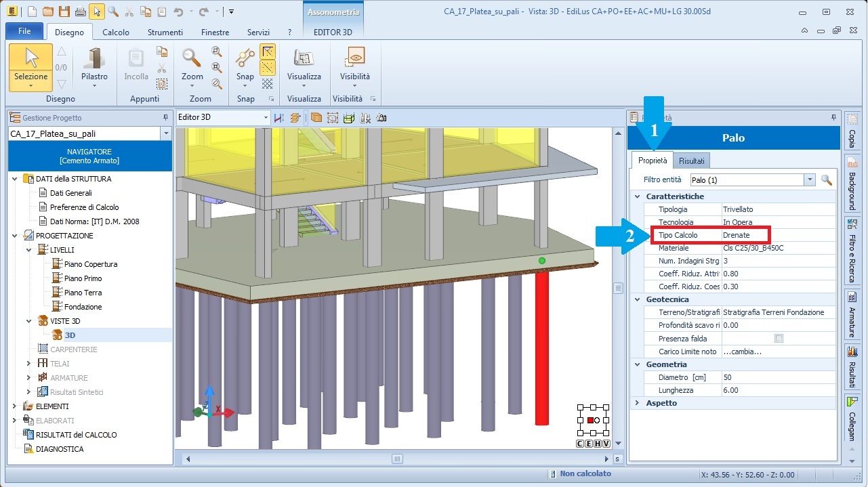Open the Armature side panel tab
868x487 pixels.
(x=852, y=316)
